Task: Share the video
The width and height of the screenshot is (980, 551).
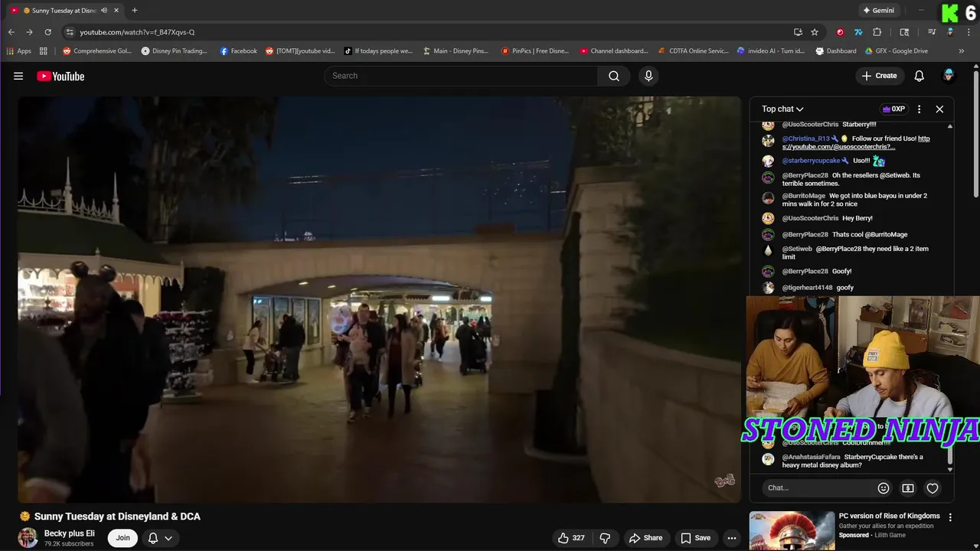Action: tap(645, 538)
